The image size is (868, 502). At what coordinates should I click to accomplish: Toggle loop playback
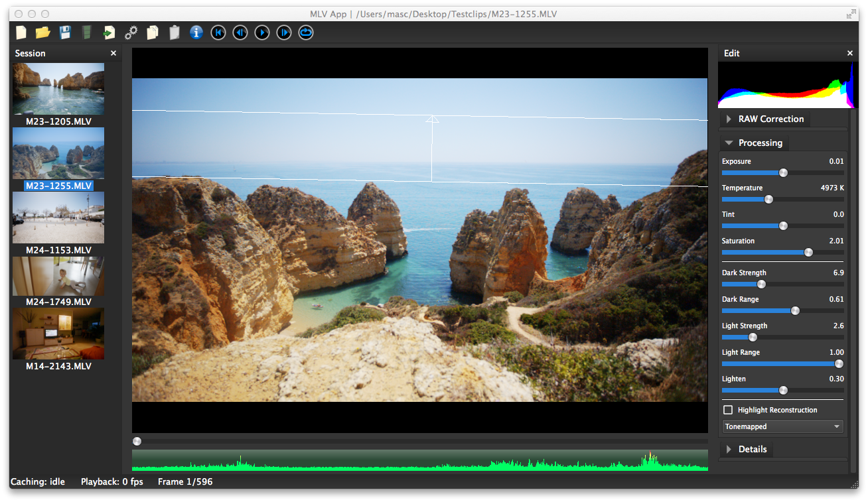[x=306, y=32]
